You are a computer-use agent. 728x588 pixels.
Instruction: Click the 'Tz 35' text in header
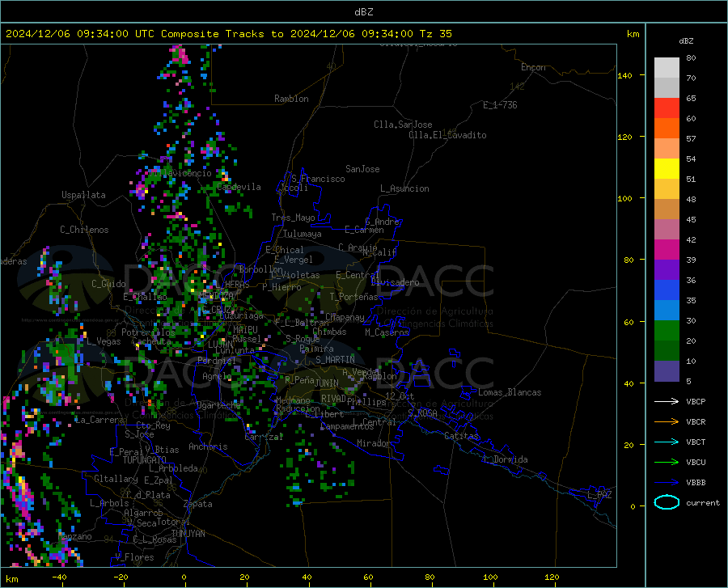(435, 34)
